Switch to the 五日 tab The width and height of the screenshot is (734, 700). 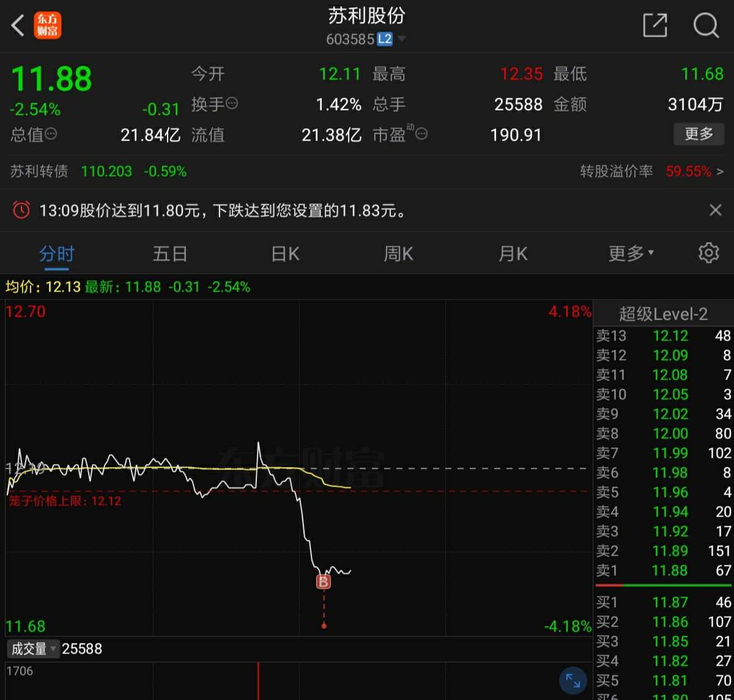170,254
